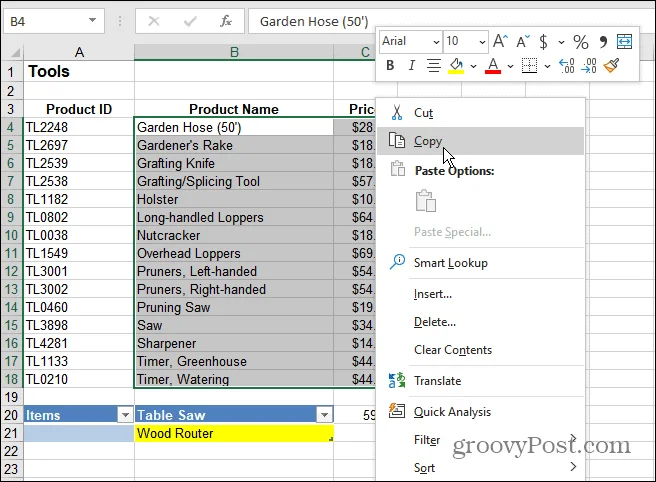Image resolution: width=656 pixels, height=482 pixels.
Task: Open the Filter submenu
Action: click(480, 440)
